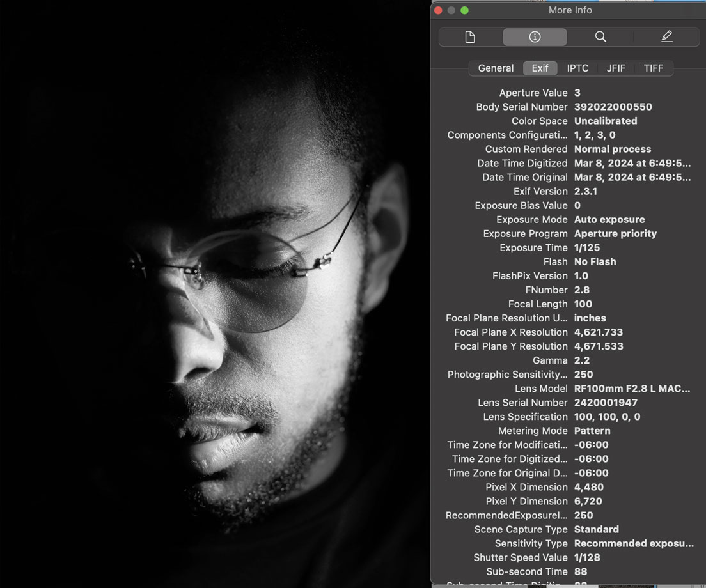Click the FNumber value 2.8

coord(582,290)
